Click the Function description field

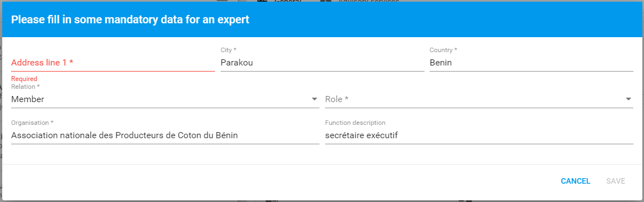[x=479, y=135]
